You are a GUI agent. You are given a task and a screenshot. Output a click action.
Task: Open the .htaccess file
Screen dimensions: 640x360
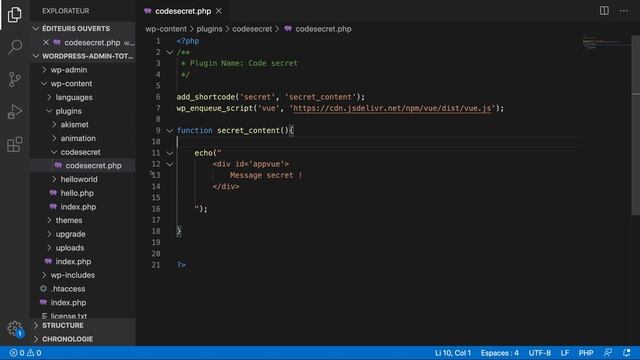pos(82,289)
